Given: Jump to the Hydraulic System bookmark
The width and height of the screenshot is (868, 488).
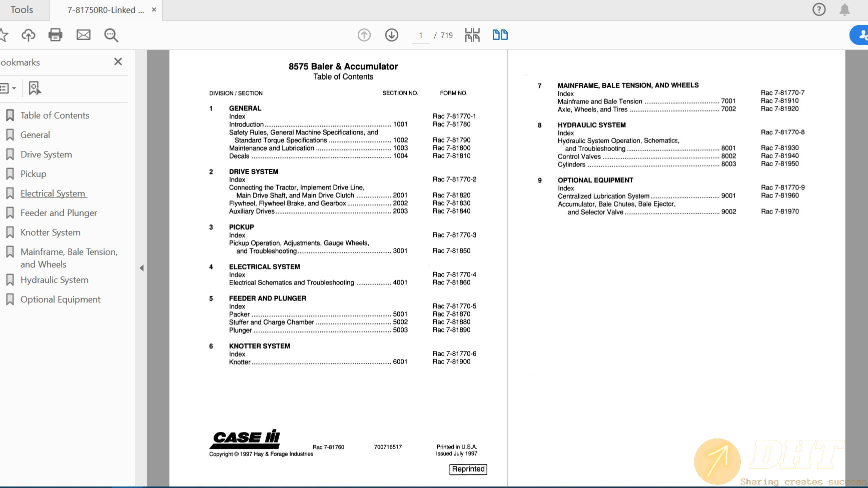Looking at the screenshot, I should pos(54,279).
